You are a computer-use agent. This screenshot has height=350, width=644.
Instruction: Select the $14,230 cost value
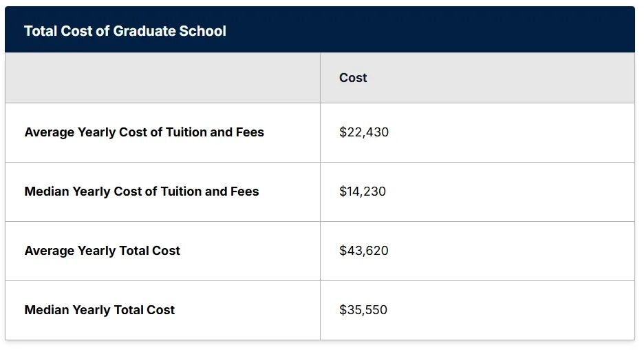pos(363,192)
